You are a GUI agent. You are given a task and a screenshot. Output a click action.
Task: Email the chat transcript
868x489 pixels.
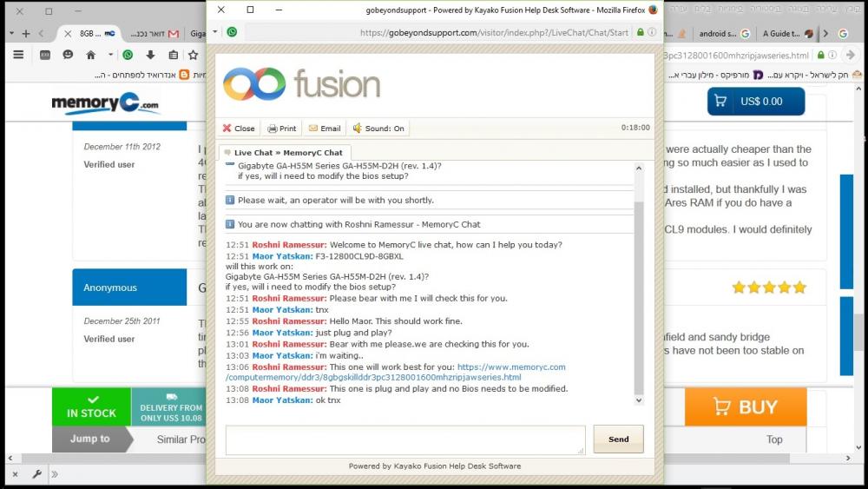click(x=325, y=129)
